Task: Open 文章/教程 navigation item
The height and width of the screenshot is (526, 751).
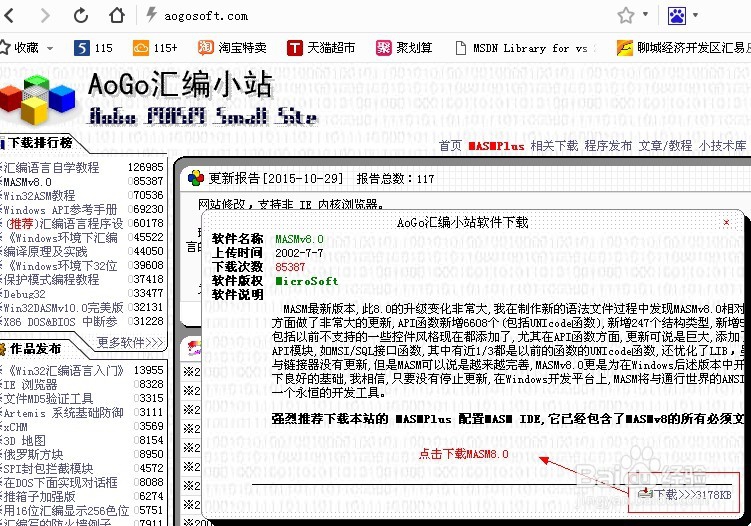Action: click(x=665, y=146)
